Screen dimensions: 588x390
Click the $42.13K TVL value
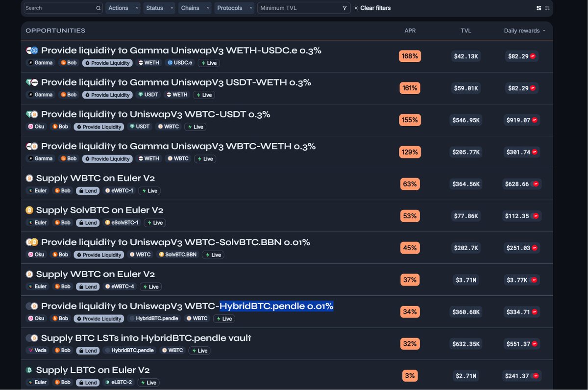(x=466, y=56)
